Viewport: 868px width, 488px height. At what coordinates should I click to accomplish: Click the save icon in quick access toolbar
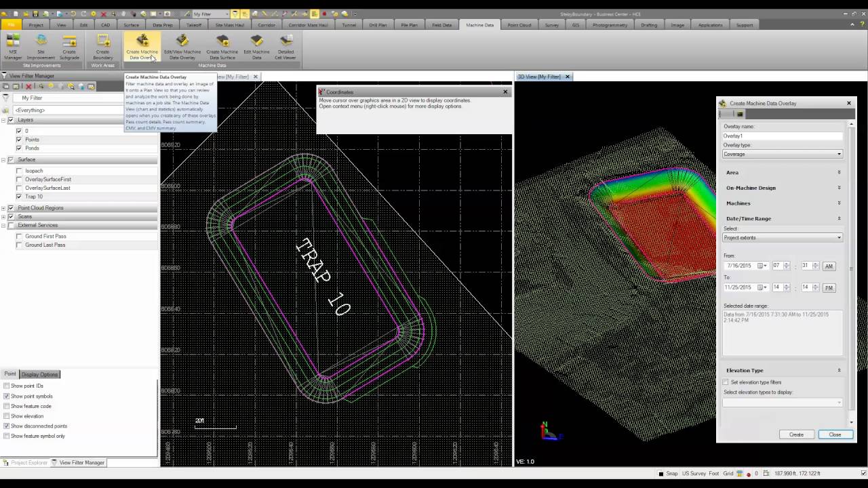pos(36,14)
